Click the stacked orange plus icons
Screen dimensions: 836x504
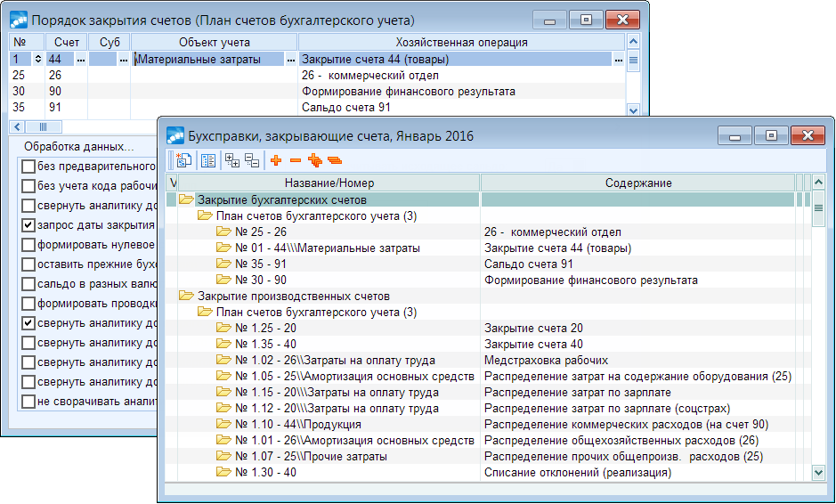[x=315, y=160]
